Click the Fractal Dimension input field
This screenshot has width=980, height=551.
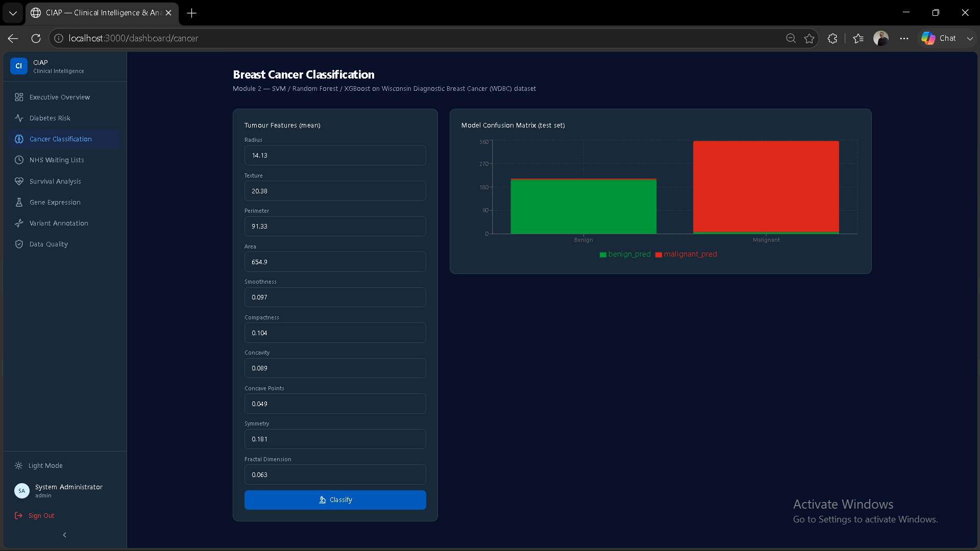click(335, 474)
